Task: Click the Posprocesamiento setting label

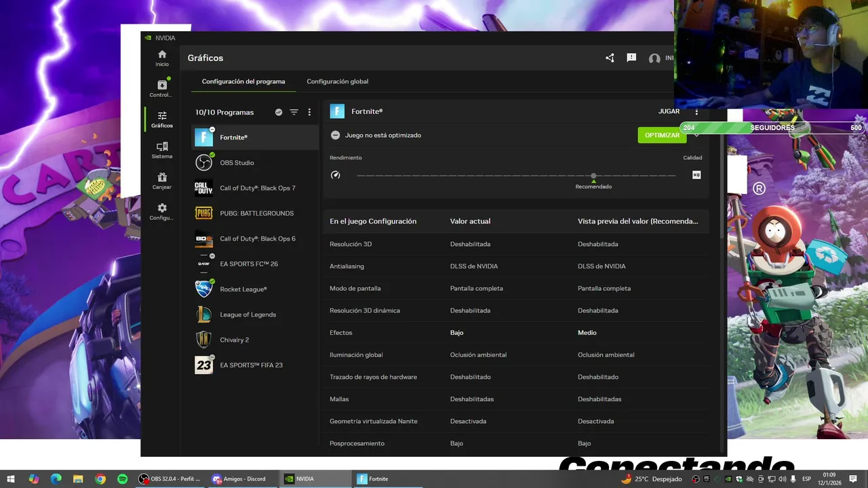Action: coord(357,443)
